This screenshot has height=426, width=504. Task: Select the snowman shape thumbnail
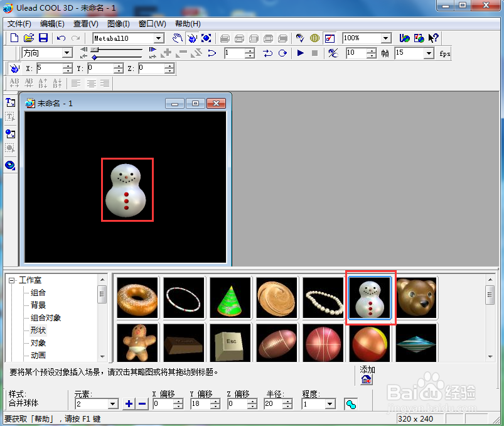[x=370, y=298]
